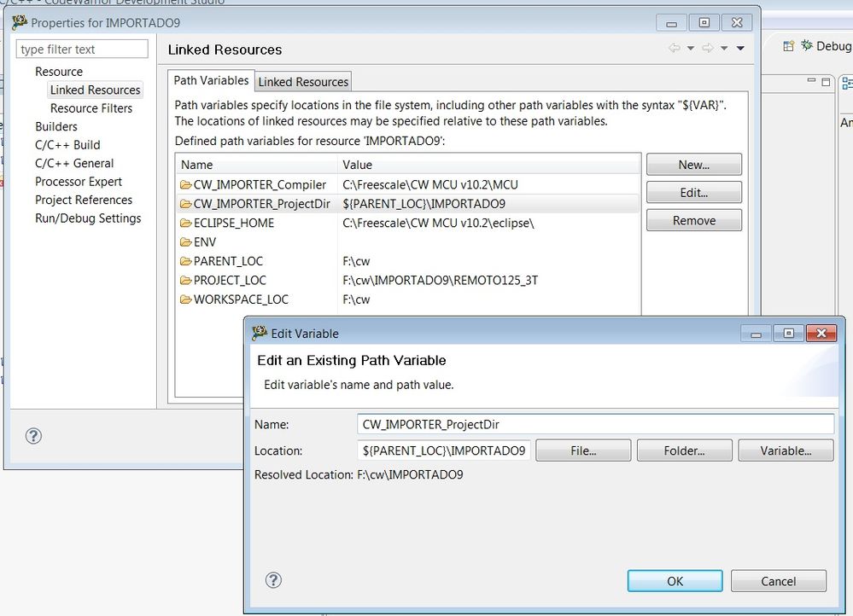Select the WORKSPACE_LOC variable name
The image size is (853, 616).
[241, 299]
